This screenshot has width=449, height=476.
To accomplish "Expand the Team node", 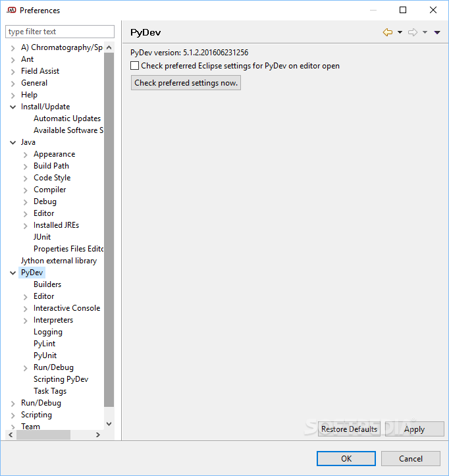I will pyautogui.click(x=13, y=427).
